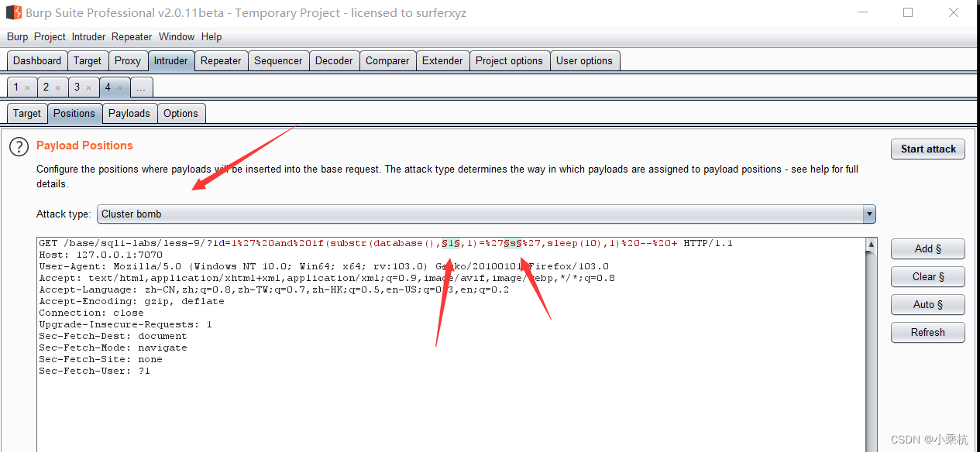This screenshot has width=980, height=452.
Task: Close Intruder attack tab 2
Action: [57, 87]
